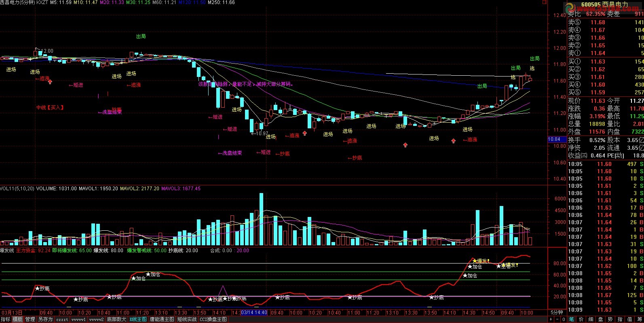The width and height of the screenshot is (644, 323).
Task: Click the 03月13日 date label on time axis
Action: tap(12, 312)
